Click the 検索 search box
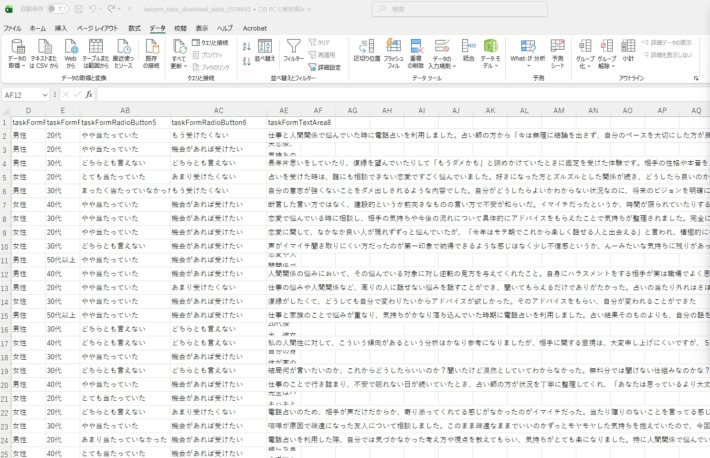The image size is (710, 458). [460, 9]
